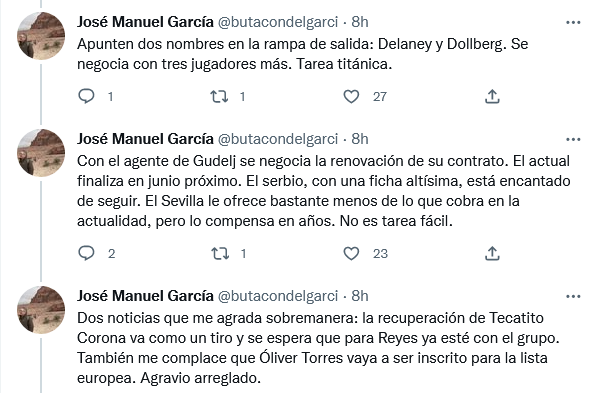Like the tweet with 27 likes

(x=351, y=97)
